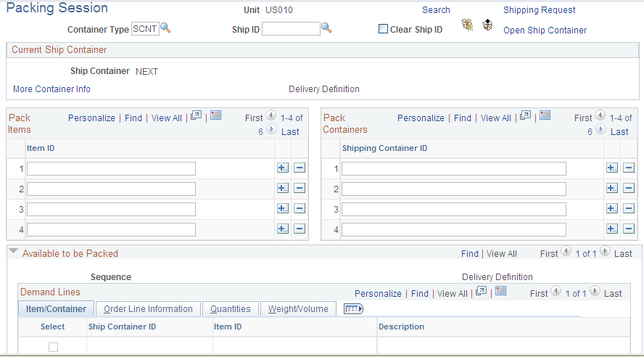
Task: Delete Pack Items row 3
Action: click(x=300, y=208)
